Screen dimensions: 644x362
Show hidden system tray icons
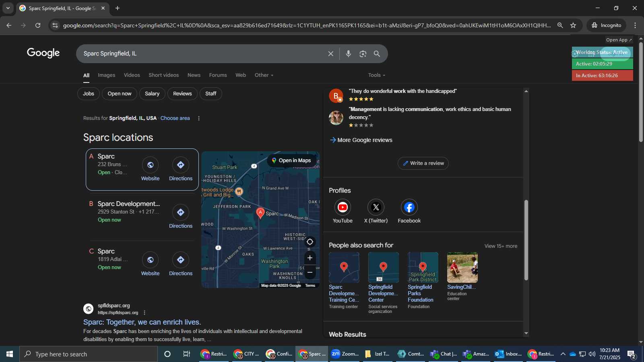pyautogui.click(x=563, y=354)
